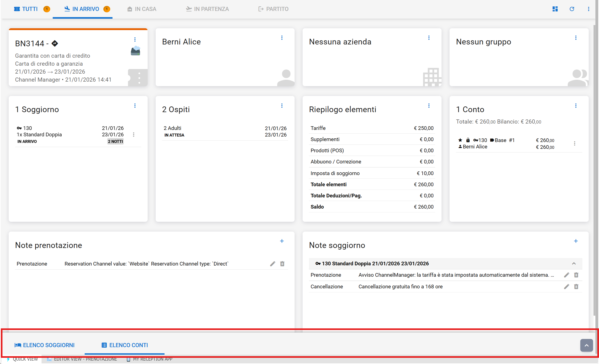599x364 pixels.
Task: Open the Berni Alice card options menu
Action: click(x=282, y=38)
